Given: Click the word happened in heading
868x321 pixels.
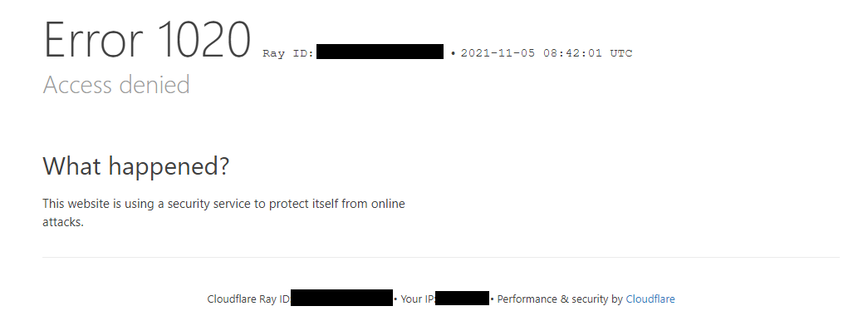Looking at the screenshot, I should (167, 165).
